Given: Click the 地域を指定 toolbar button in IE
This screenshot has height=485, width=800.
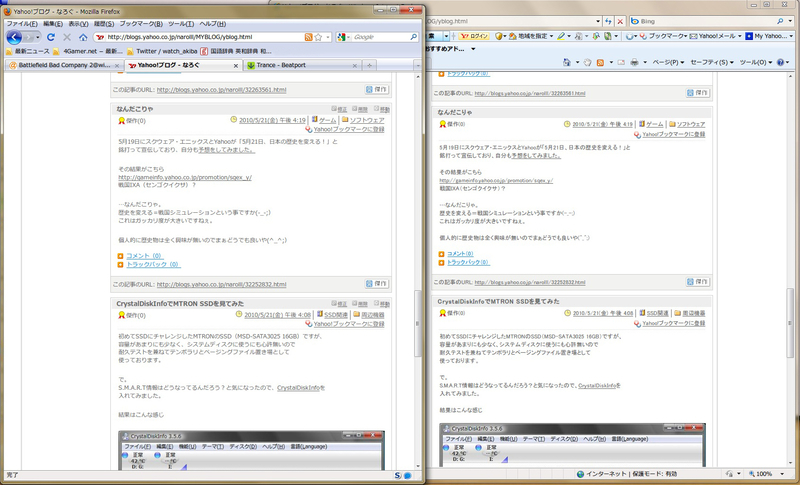Looking at the screenshot, I should 531,36.
